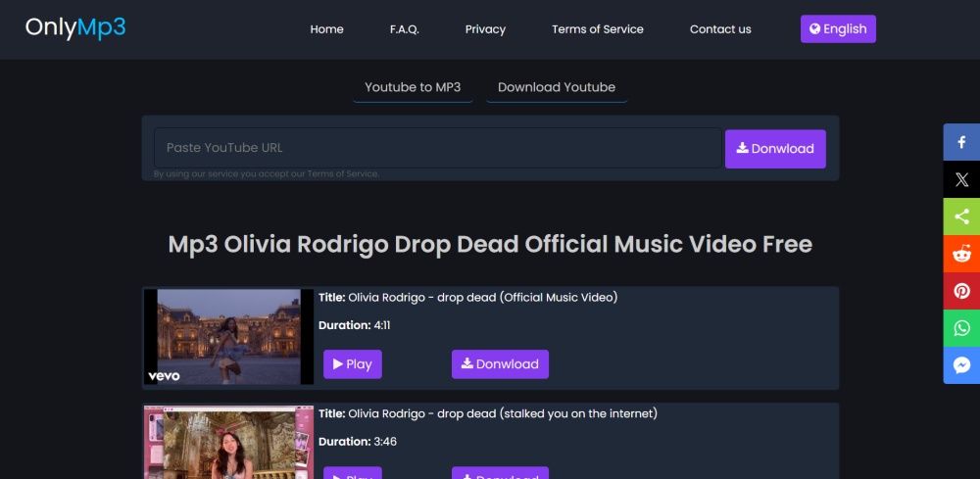Open the green ShareThis share icon
This screenshot has height=479, width=980.
[961, 216]
